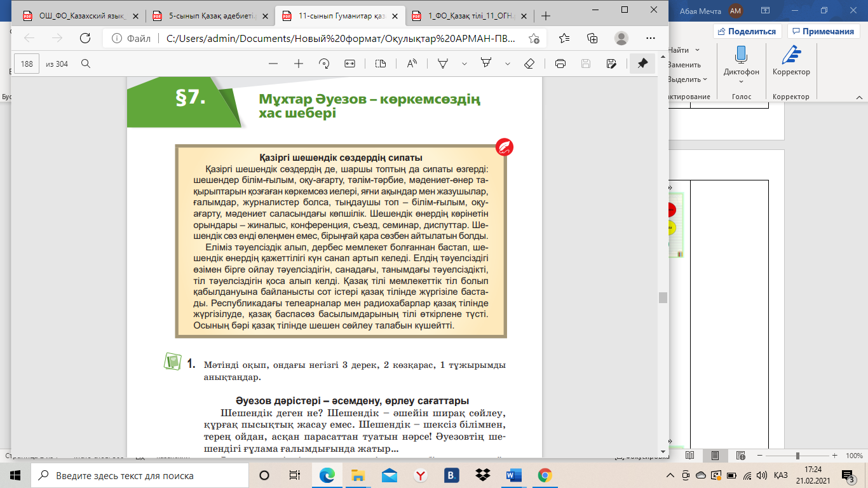Toggle the pin toolbar button

[642, 64]
